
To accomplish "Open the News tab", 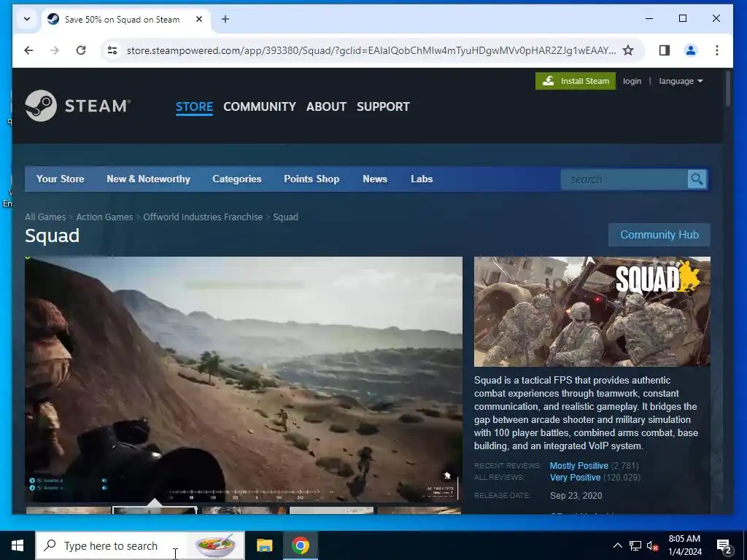I will pyautogui.click(x=375, y=179).
